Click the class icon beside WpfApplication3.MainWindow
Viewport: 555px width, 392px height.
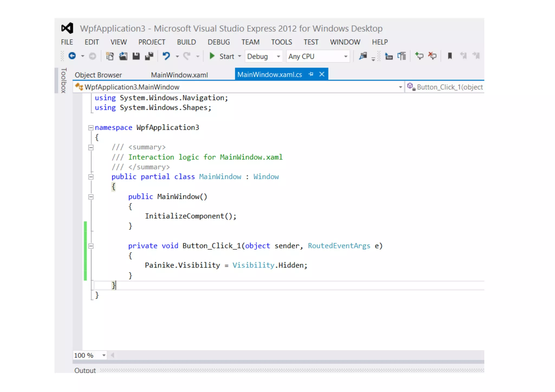coord(79,87)
